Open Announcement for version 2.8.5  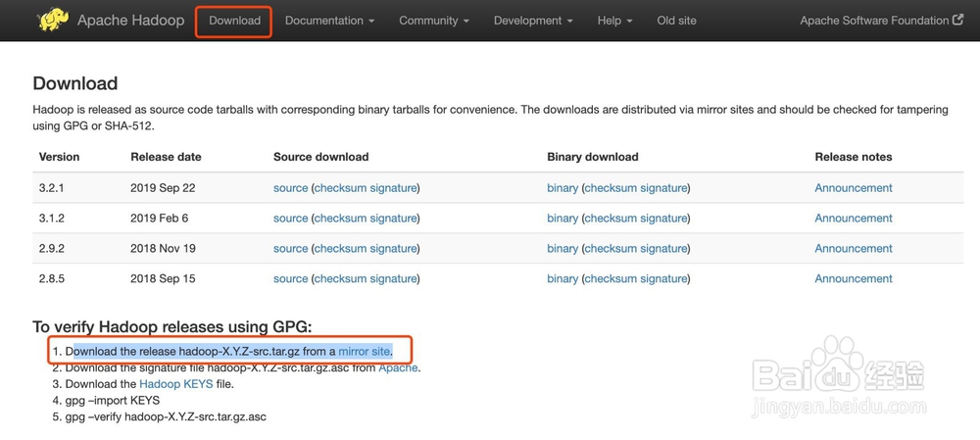[854, 278]
